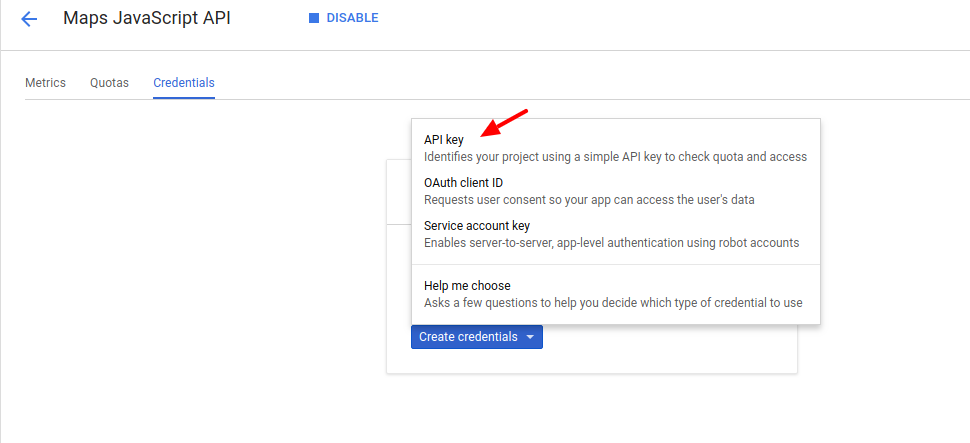The image size is (970, 443).
Task: Go back using the left arrow icon
Action: click(x=29, y=19)
